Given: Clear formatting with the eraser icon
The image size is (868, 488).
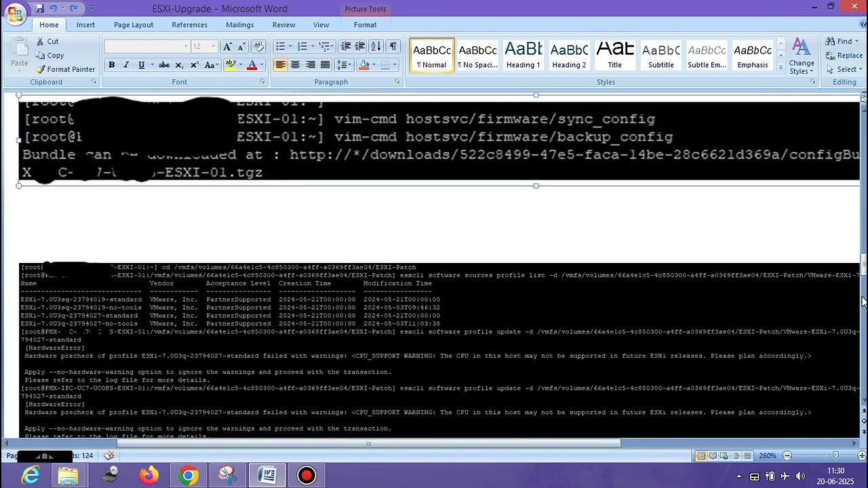Looking at the screenshot, I should (258, 46).
